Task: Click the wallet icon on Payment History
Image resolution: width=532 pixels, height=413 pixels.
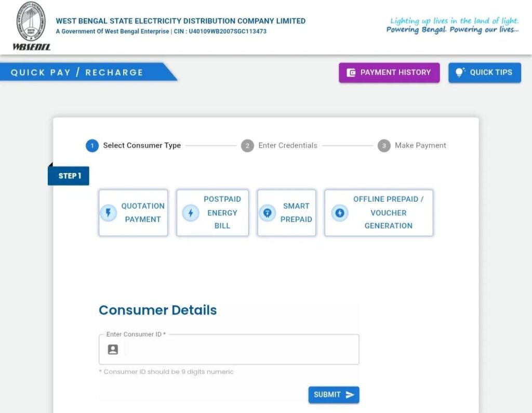Action: point(351,73)
